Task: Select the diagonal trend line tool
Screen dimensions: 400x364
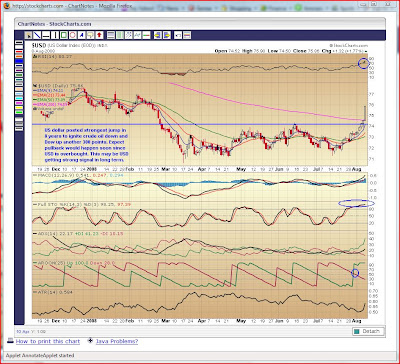Action: click(x=37, y=35)
